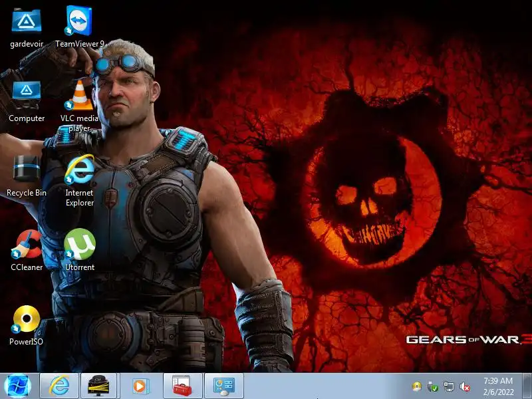Open the clock showing 7:39 AM

(x=498, y=386)
